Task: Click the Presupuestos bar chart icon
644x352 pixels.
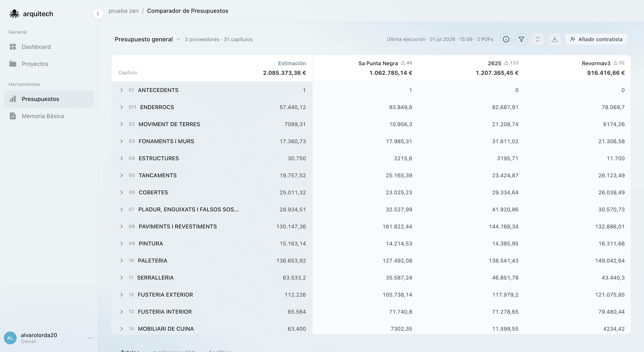Action: 13,99
